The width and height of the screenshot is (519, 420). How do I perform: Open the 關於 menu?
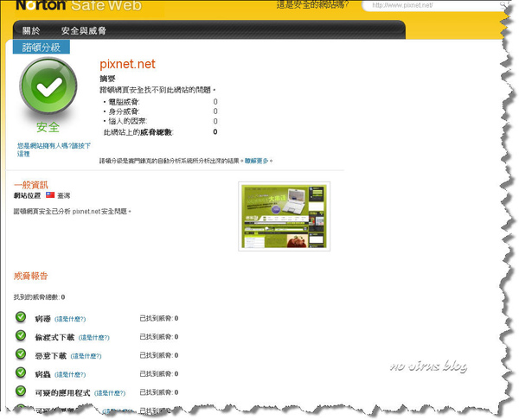point(31,31)
